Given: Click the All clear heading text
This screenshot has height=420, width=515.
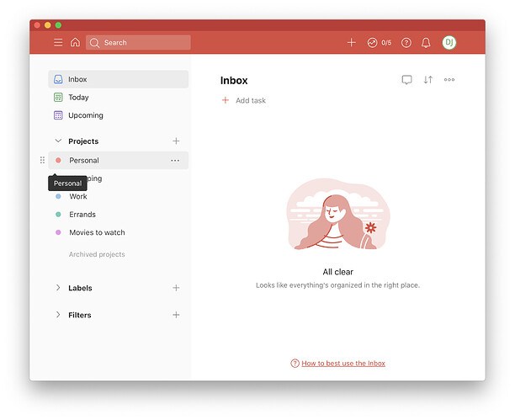Looking at the screenshot, I should 338,272.
